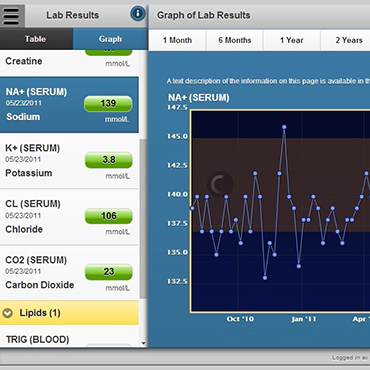Click the NA+ (SERUM) chart title
The height and width of the screenshot is (370, 370).
coord(199,98)
